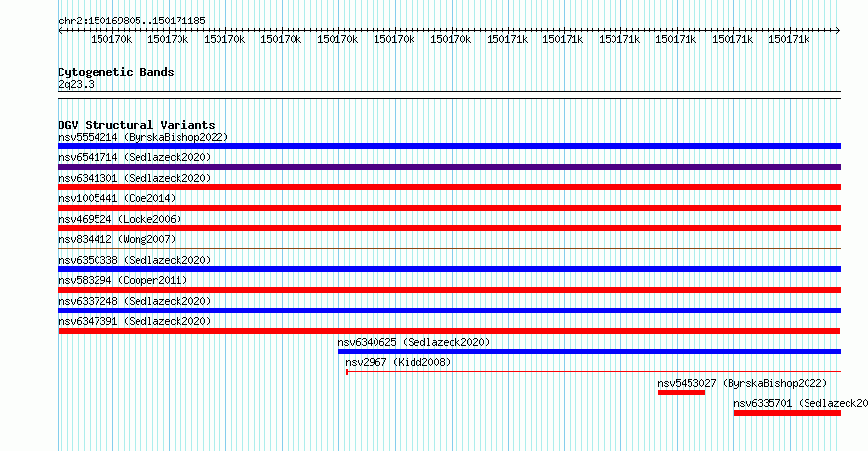Open the nsv6541714 (Sedlazeck2020) variant label

pyautogui.click(x=135, y=157)
